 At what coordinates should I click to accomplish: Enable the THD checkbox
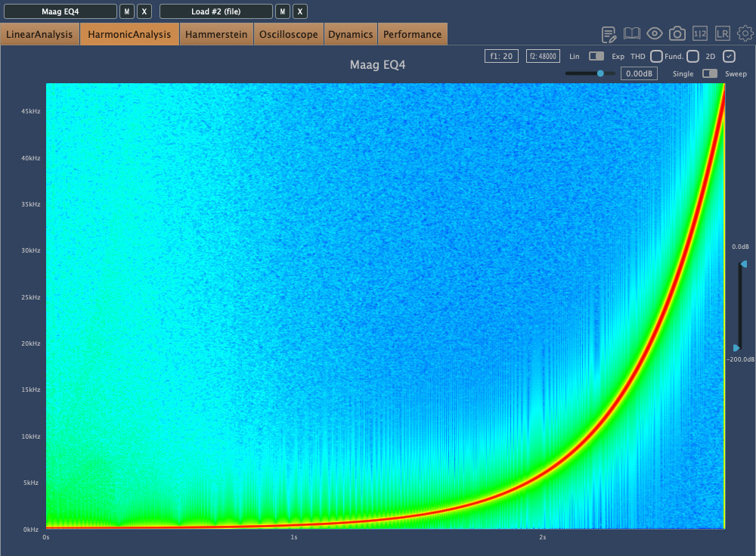656,57
